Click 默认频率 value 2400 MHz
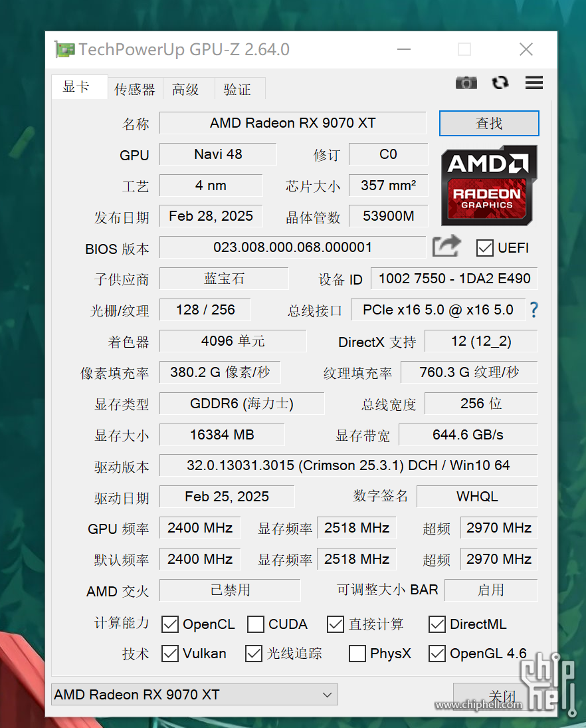This screenshot has width=586, height=728. pyautogui.click(x=200, y=559)
